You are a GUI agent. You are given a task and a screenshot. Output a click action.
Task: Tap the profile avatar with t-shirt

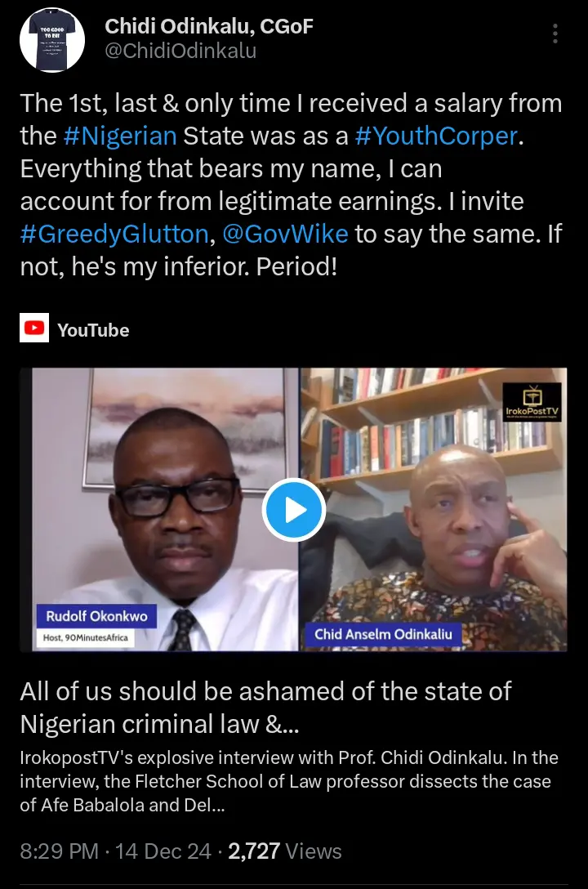pos(52,40)
